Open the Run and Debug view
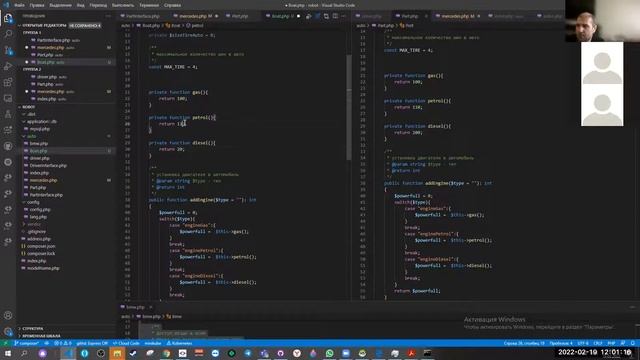 click(x=8, y=66)
